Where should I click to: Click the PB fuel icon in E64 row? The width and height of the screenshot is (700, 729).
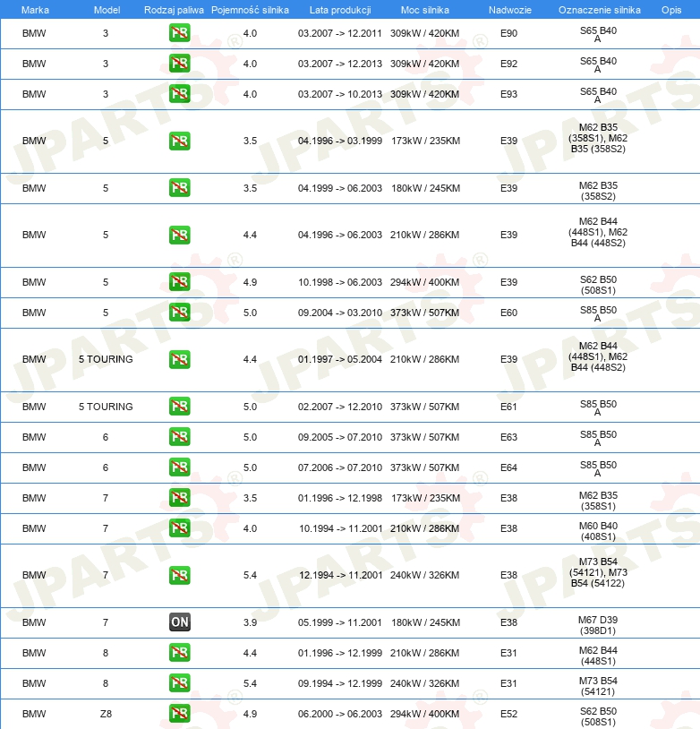pos(179,467)
